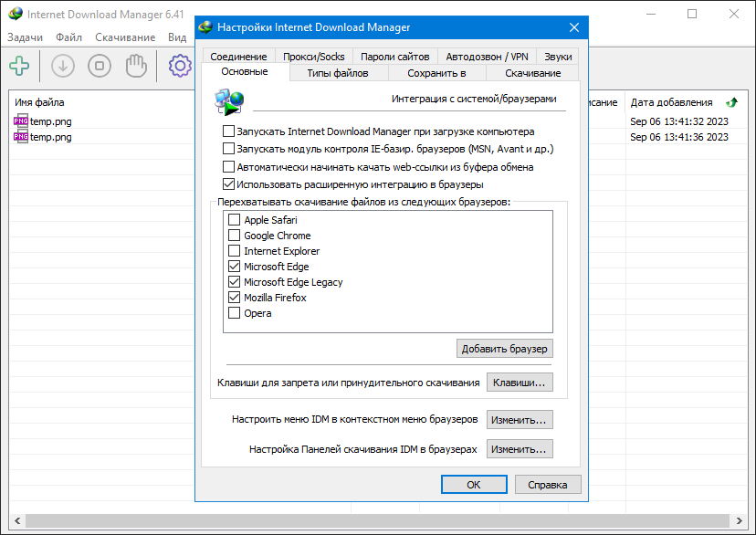The image size is (756, 535).
Task: Uncheck the Microsoft Edge browser box
Action: [x=234, y=266]
